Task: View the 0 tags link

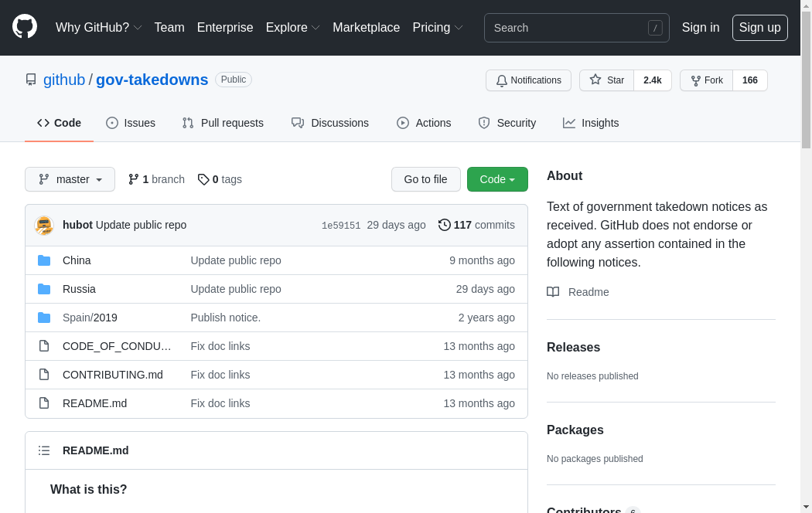Action: (220, 179)
